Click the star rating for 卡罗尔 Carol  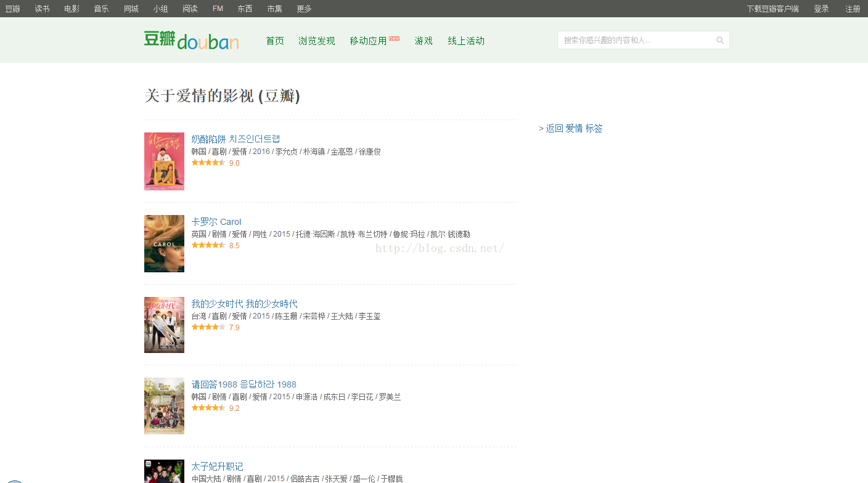coord(208,245)
